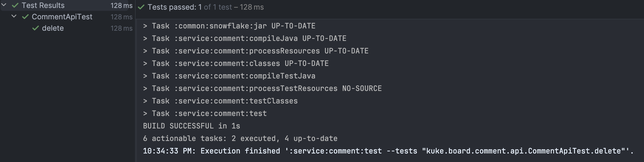Click the processTestResources NO-SOURCE line
This screenshot has width=644, height=162.
[x=262, y=88]
